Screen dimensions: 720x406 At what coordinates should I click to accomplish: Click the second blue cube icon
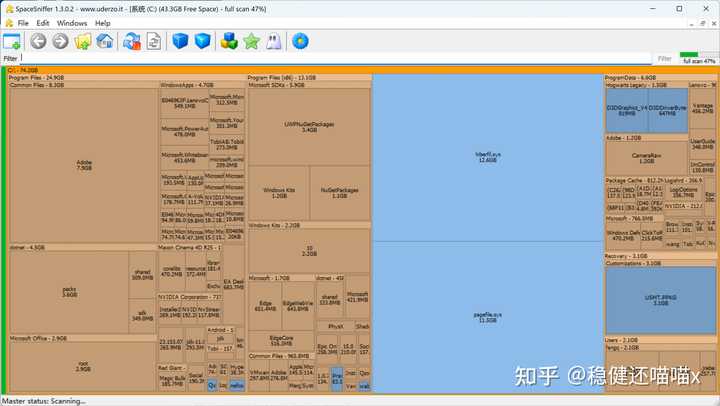pos(202,41)
